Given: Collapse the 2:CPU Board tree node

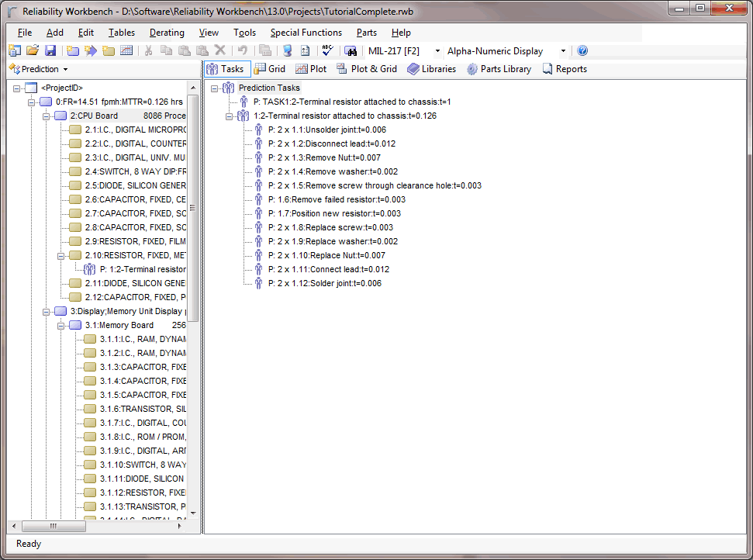Looking at the screenshot, I should (x=47, y=116).
